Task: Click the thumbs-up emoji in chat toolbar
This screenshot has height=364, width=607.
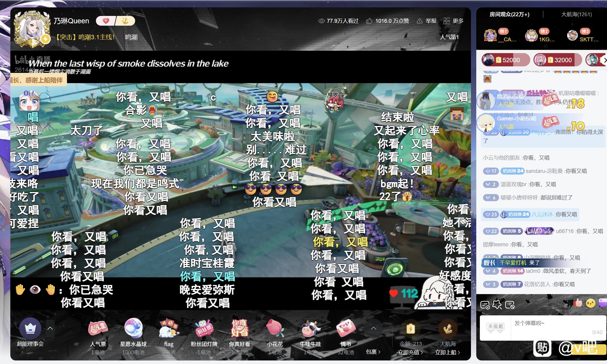Action: pos(578,303)
